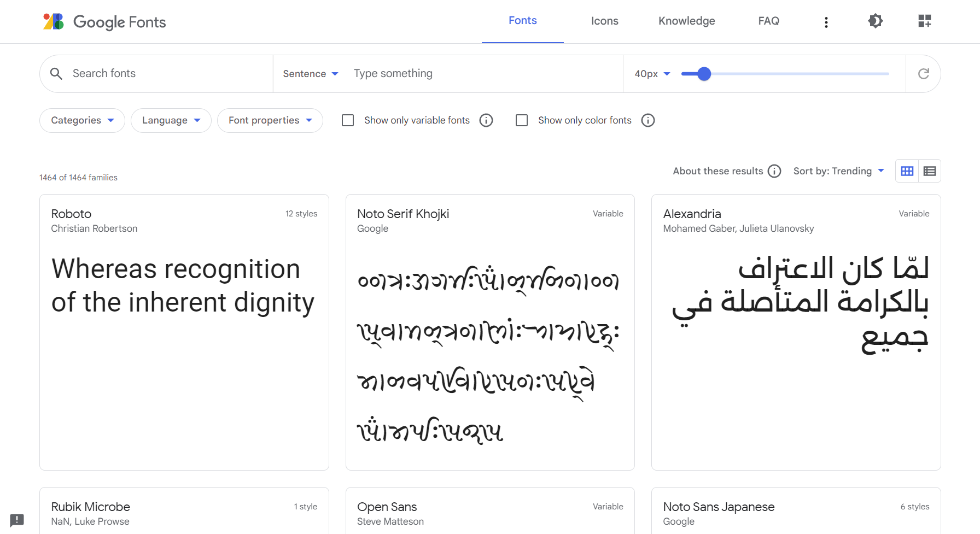Viewport: 980px width, 534px height.
Task: Toggle the dark/light theme icon
Action: [x=875, y=21]
